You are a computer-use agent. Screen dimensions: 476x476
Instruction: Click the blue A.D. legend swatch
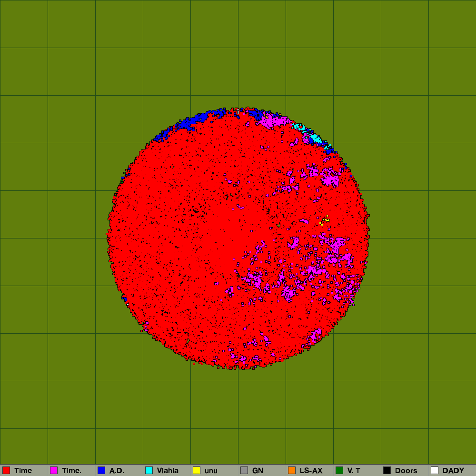click(101, 470)
